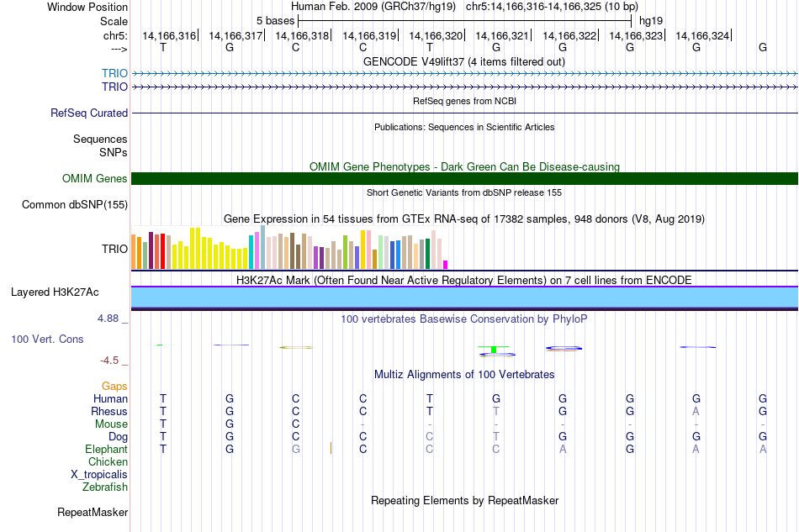Select the Elephant species row label
799x532 pixels.
coord(106,449)
